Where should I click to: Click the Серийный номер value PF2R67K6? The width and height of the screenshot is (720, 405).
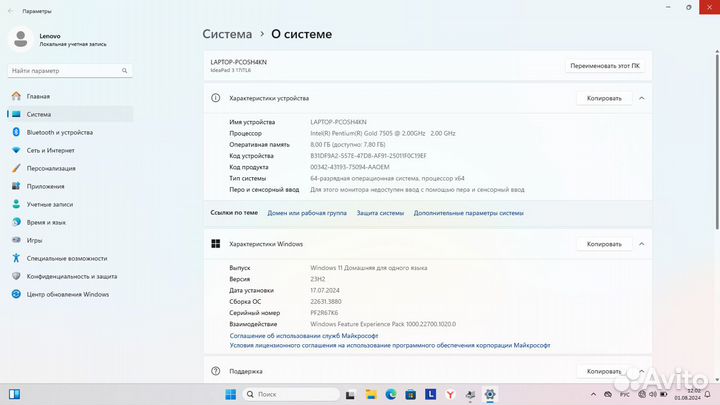(x=324, y=313)
